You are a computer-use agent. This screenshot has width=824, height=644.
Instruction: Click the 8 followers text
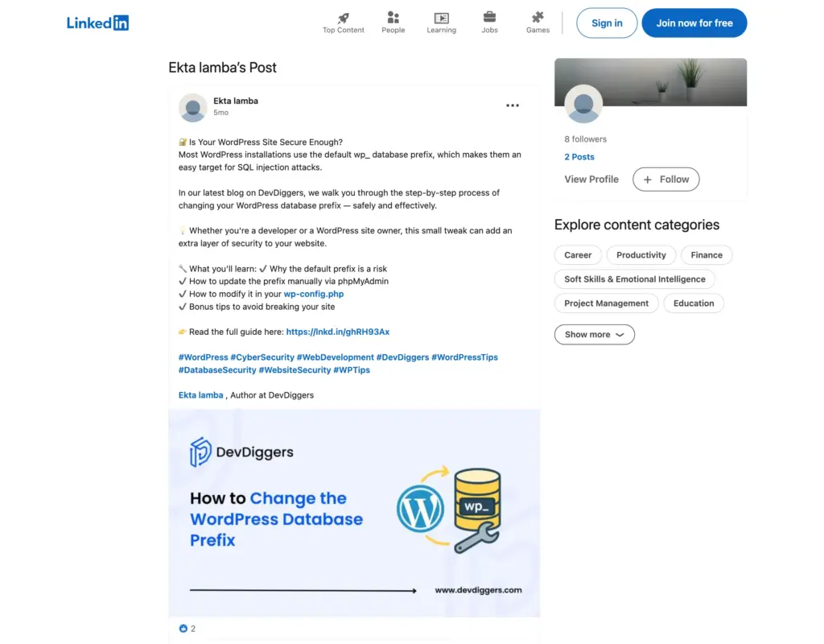click(x=586, y=138)
